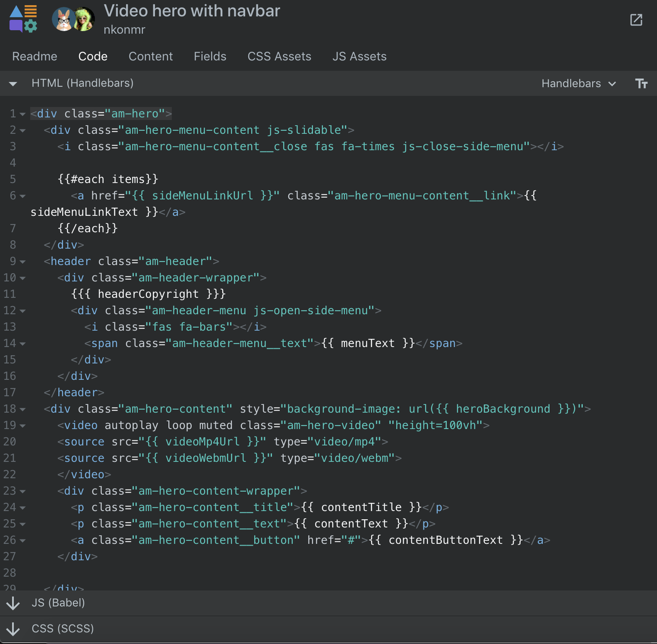The width and height of the screenshot is (657, 644).
Task: Fold the header element at line 9
Action: click(22, 262)
